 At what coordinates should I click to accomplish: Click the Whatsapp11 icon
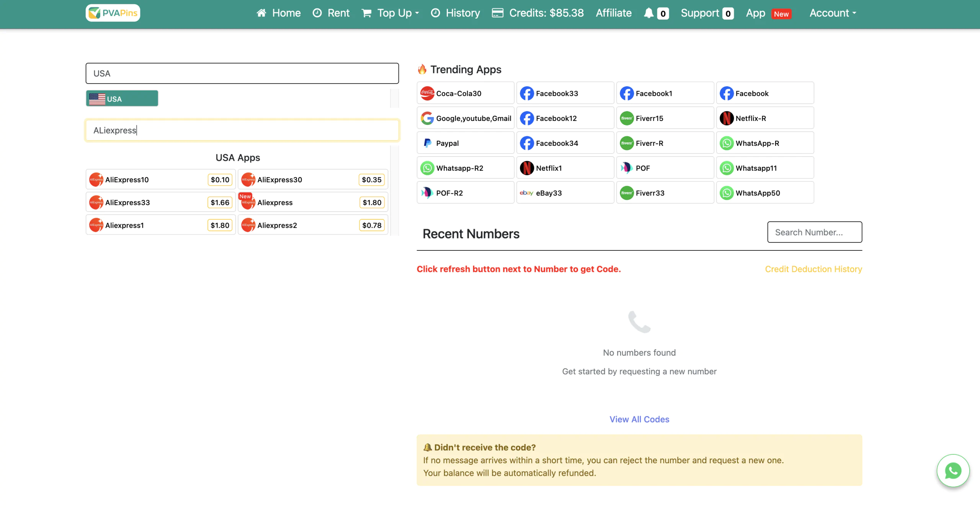coord(727,168)
